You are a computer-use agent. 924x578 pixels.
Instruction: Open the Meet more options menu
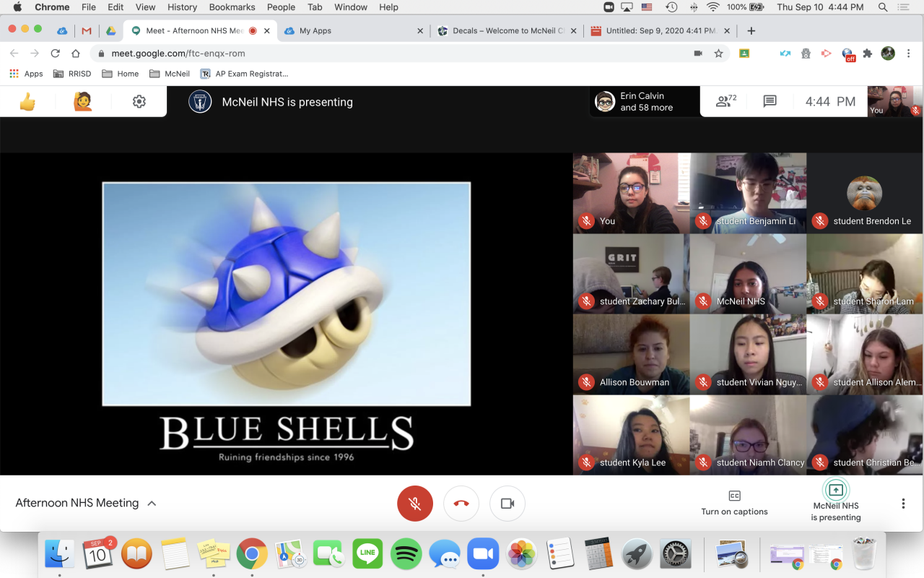pos(903,504)
